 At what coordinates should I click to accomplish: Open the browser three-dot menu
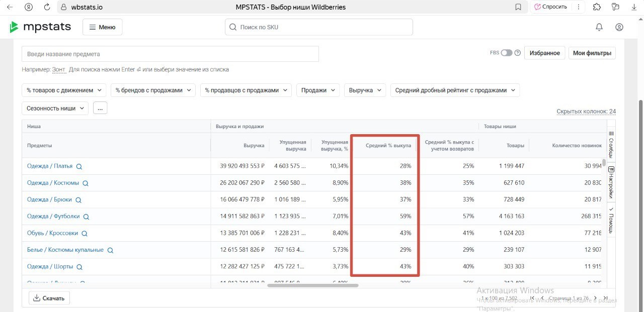coord(579,7)
